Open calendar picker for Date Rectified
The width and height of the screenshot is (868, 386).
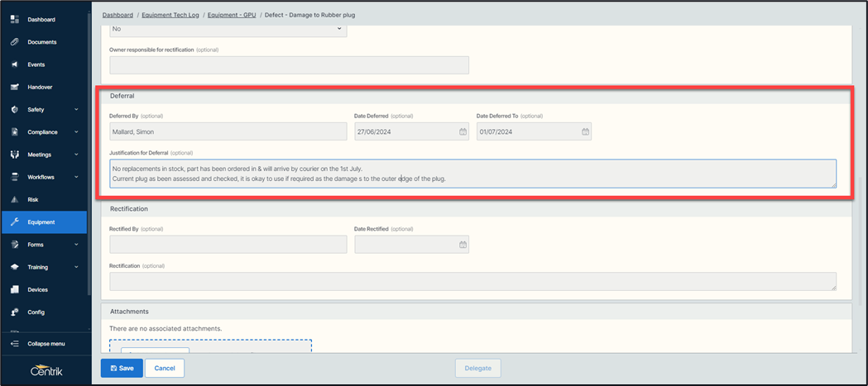pyautogui.click(x=463, y=245)
